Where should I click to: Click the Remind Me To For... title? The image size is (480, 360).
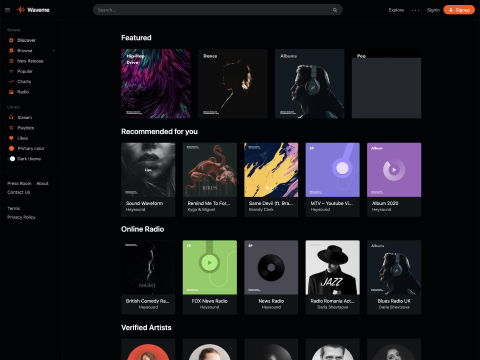pyautogui.click(x=209, y=203)
